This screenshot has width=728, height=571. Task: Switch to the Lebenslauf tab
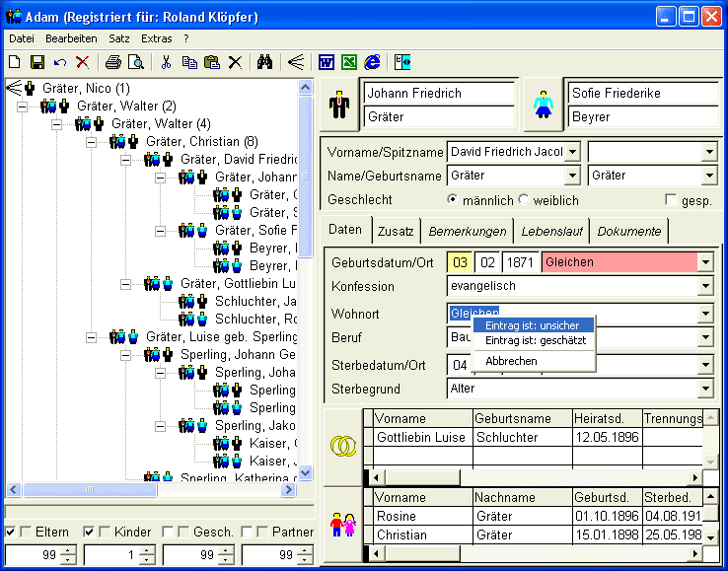(x=551, y=231)
